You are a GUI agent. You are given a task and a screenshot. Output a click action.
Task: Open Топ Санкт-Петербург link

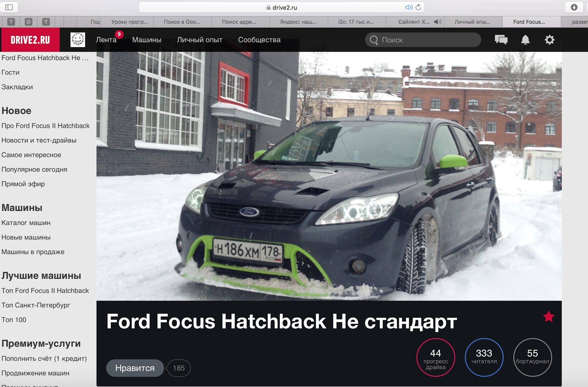(36, 305)
